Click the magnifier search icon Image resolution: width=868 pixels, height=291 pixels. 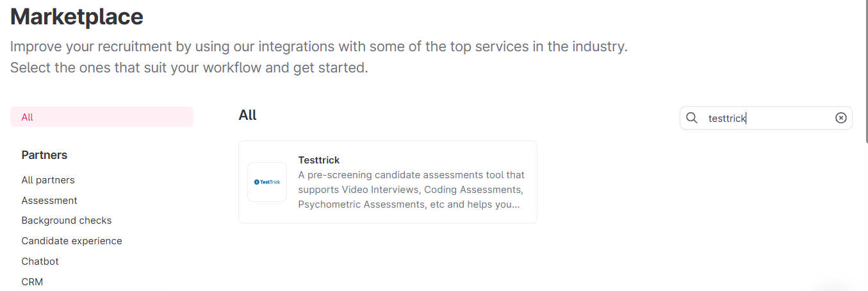[x=692, y=118]
